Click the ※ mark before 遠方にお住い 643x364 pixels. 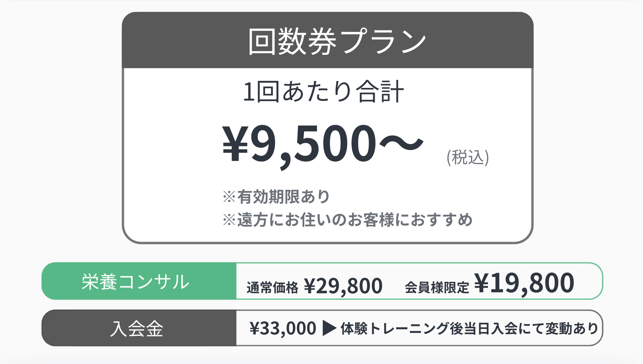coord(229,220)
